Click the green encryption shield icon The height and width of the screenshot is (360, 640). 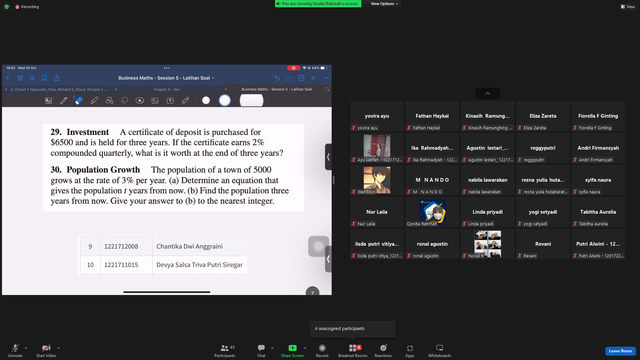(x=7, y=7)
